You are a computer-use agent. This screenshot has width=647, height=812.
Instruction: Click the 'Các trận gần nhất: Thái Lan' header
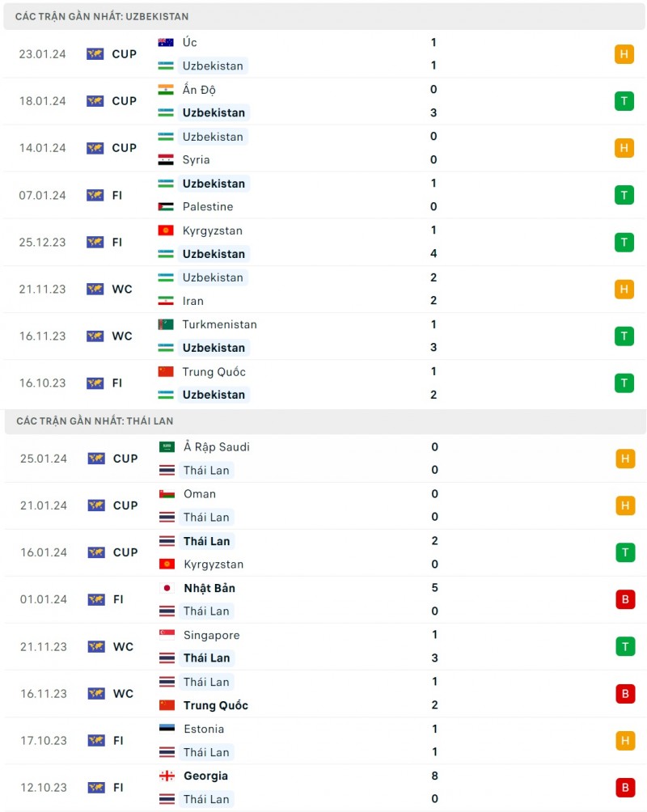[x=95, y=421]
